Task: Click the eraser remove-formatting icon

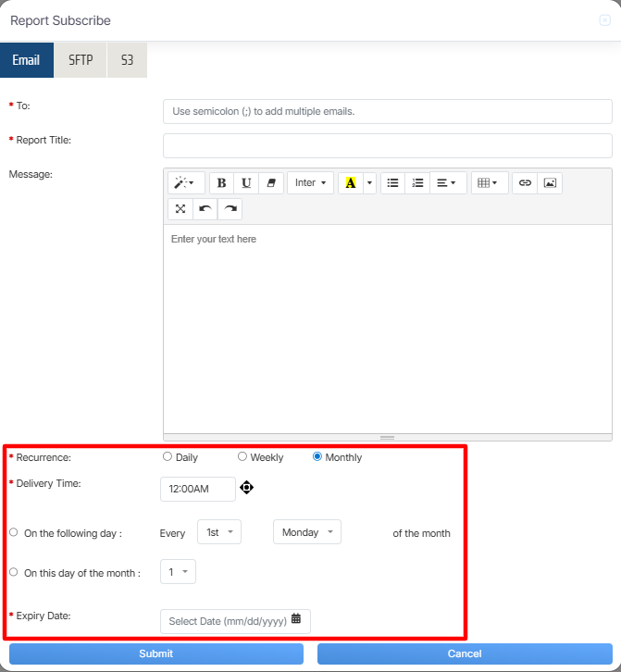Action: 271,183
